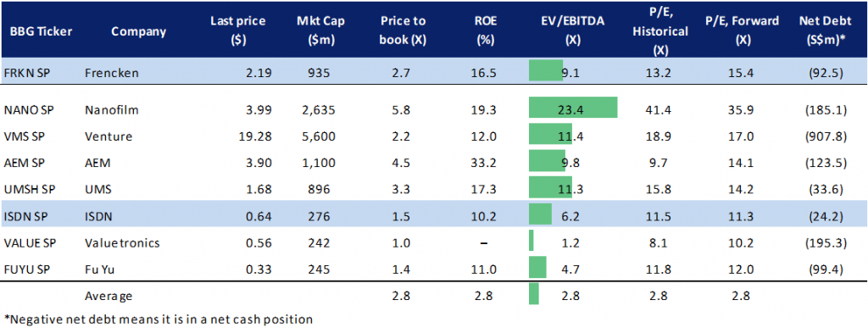Click the Nanofilm company name
868x328 pixels.
click(x=112, y=110)
